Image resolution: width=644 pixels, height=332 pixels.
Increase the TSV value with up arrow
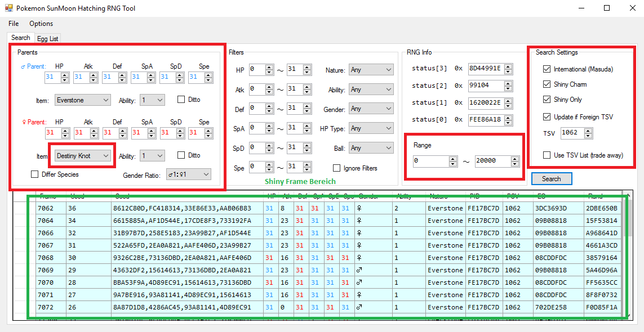point(588,131)
